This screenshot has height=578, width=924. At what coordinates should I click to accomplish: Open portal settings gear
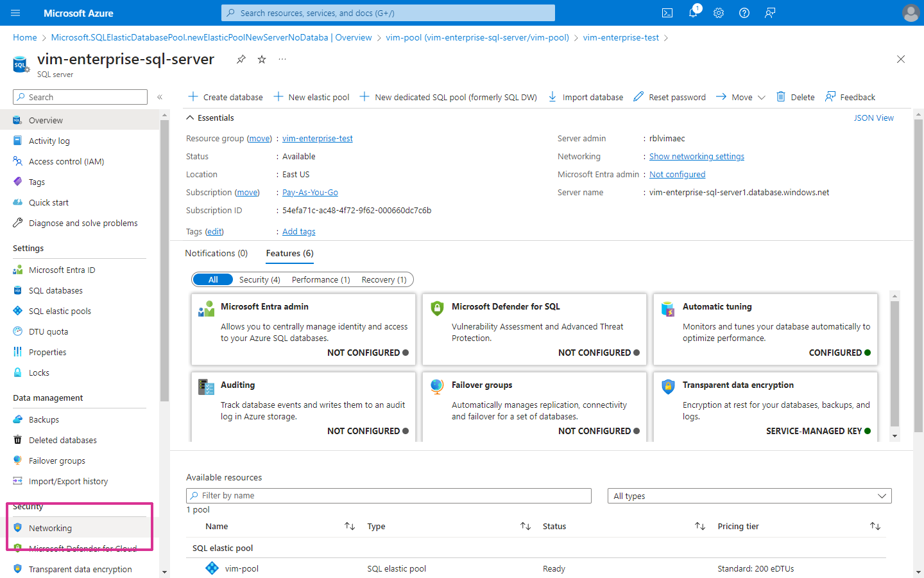pos(719,13)
